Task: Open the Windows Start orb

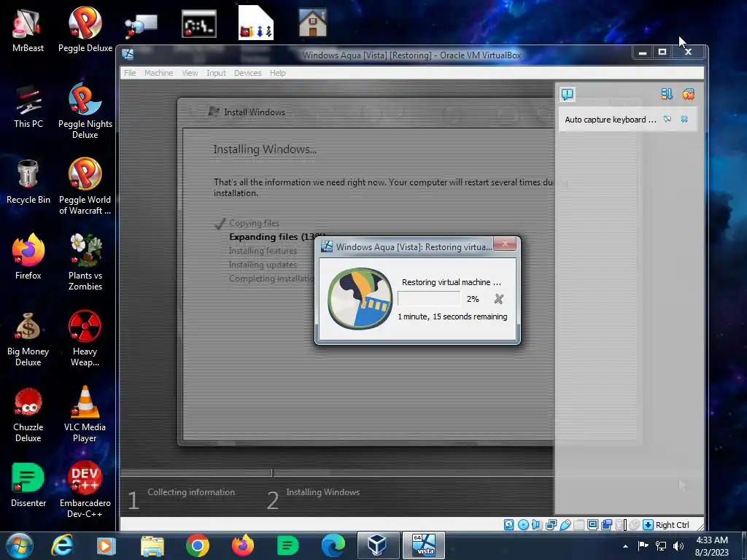Action: tap(20, 545)
